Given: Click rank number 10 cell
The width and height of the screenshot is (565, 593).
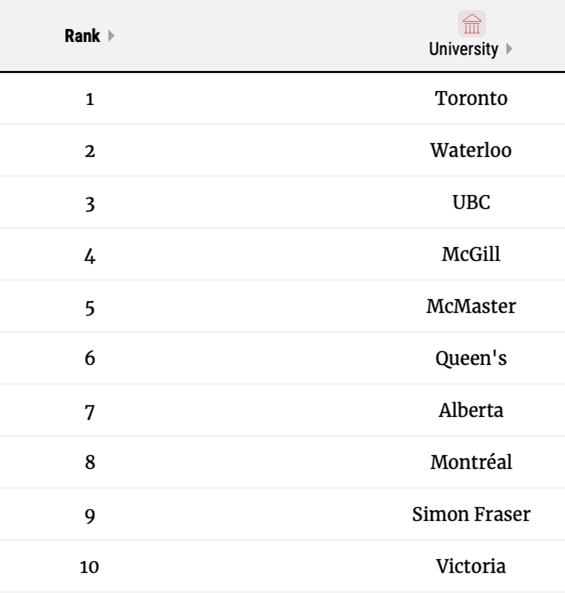Looking at the screenshot, I should 89,567.
